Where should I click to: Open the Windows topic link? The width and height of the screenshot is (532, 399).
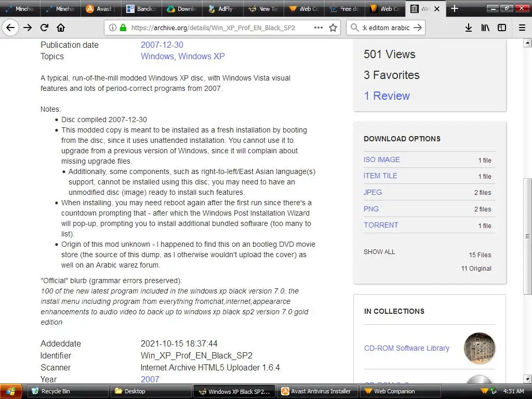click(157, 56)
